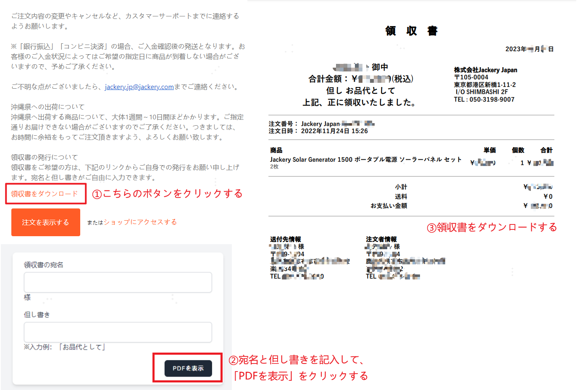This screenshot has height=390, width=588.
Task: Click the 注文番号 Jackery Japan line
Action: pos(321,124)
